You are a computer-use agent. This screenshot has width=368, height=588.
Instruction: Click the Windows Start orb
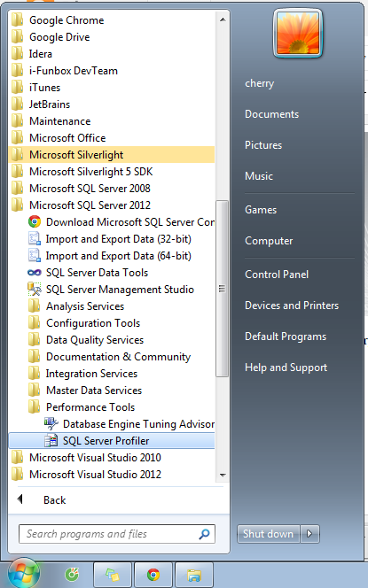tap(23, 574)
